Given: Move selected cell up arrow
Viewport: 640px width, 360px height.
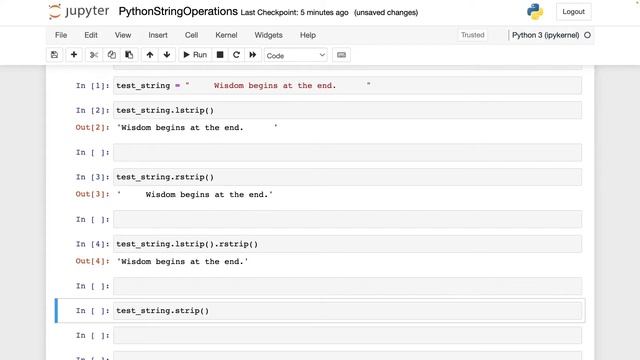Looking at the screenshot, I should pyautogui.click(x=150, y=55).
